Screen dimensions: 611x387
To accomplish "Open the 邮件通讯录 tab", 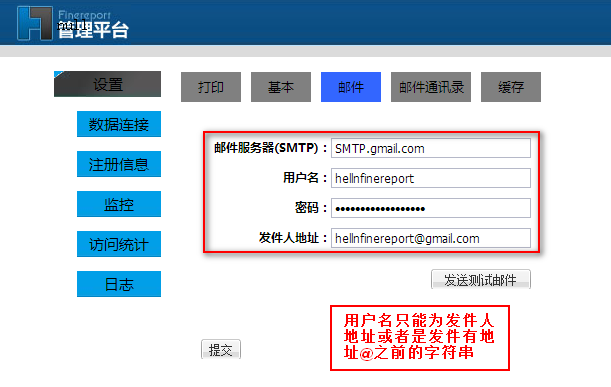I will tap(431, 87).
